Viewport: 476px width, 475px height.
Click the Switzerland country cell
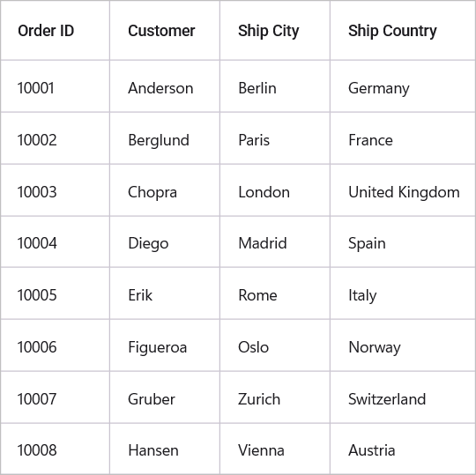pyautogui.click(x=403, y=397)
